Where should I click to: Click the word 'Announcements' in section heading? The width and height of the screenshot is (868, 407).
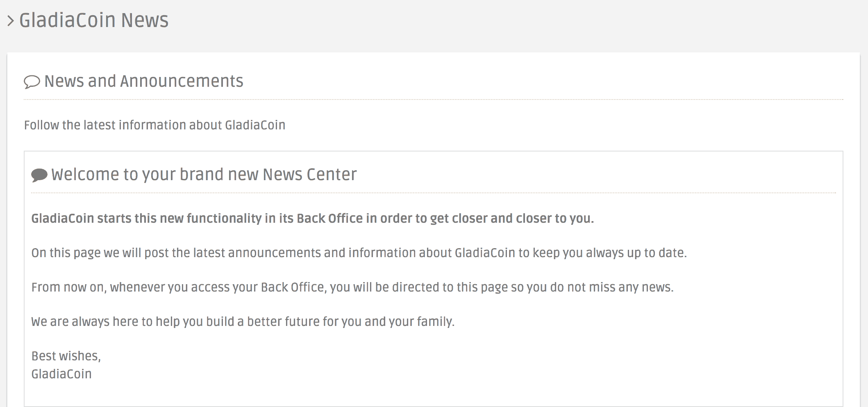pos(182,81)
